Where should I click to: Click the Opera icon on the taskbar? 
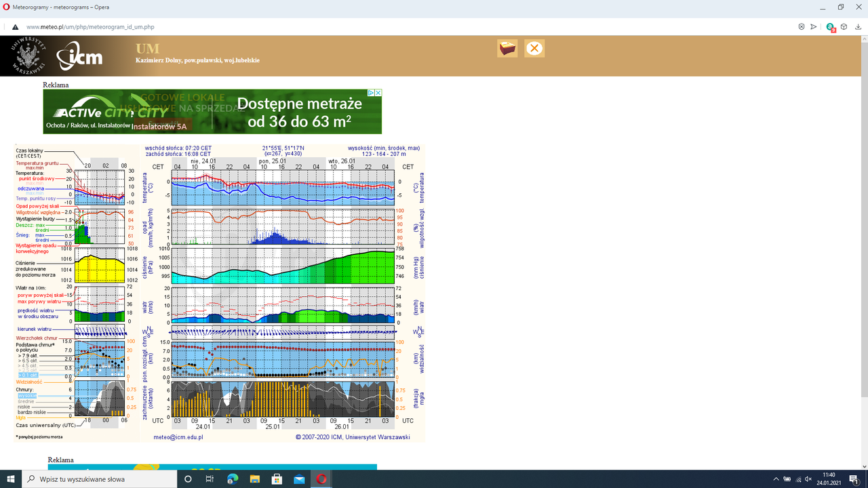[321, 479]
